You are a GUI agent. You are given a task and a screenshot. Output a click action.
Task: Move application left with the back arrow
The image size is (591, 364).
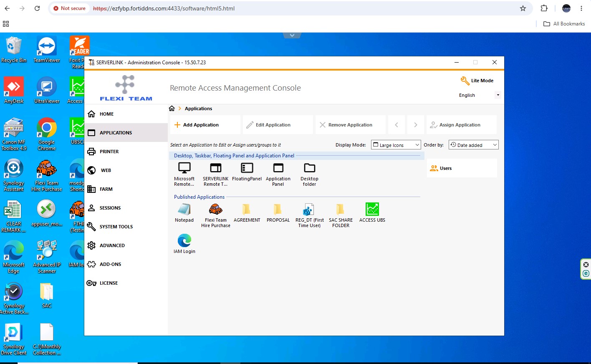tap(397, 125)
